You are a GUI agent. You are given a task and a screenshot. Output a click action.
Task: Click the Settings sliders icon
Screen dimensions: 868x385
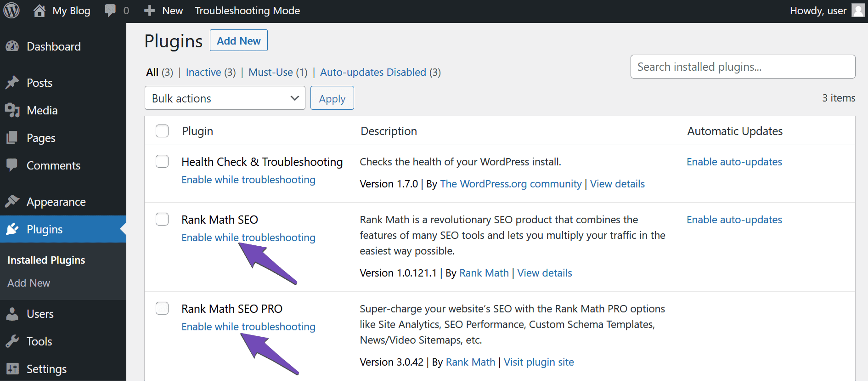[12, 368]
